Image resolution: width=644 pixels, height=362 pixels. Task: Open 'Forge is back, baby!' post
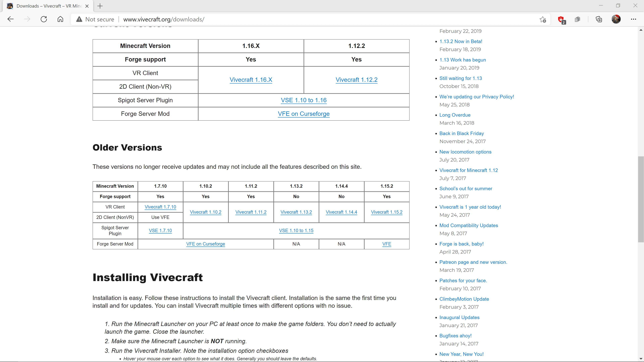click(462, 244)
